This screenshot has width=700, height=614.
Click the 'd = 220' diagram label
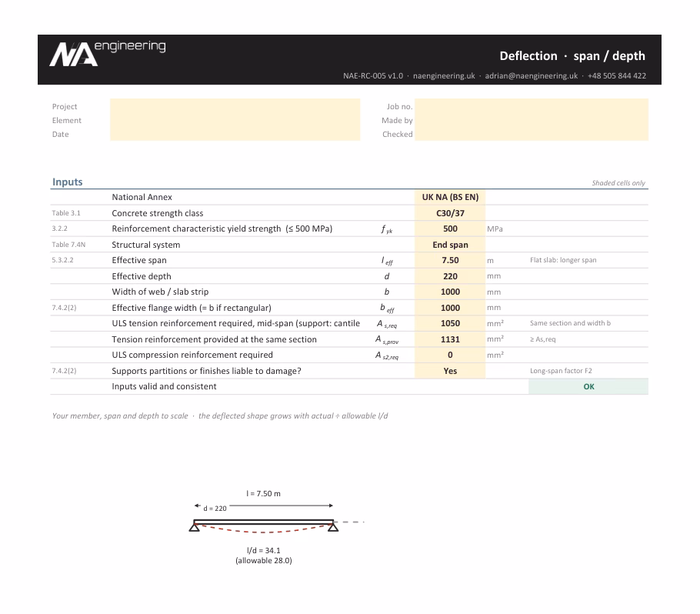tap(215, 508)
